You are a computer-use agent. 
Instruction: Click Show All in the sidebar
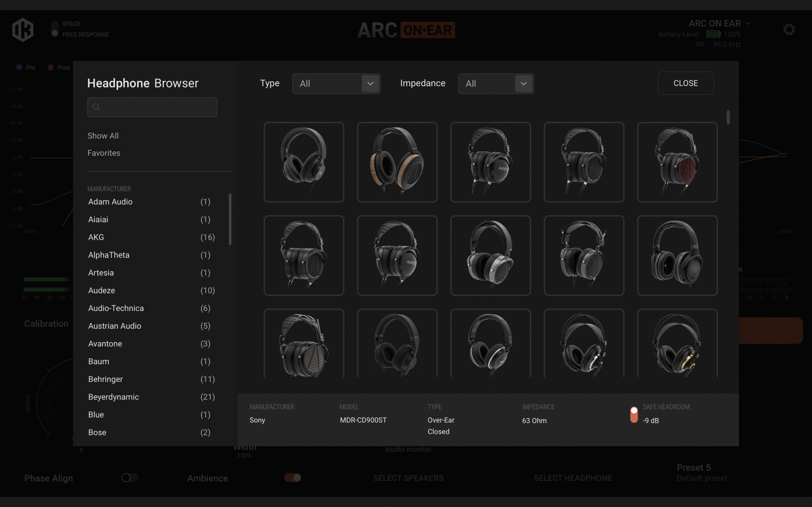pos(103,136)
